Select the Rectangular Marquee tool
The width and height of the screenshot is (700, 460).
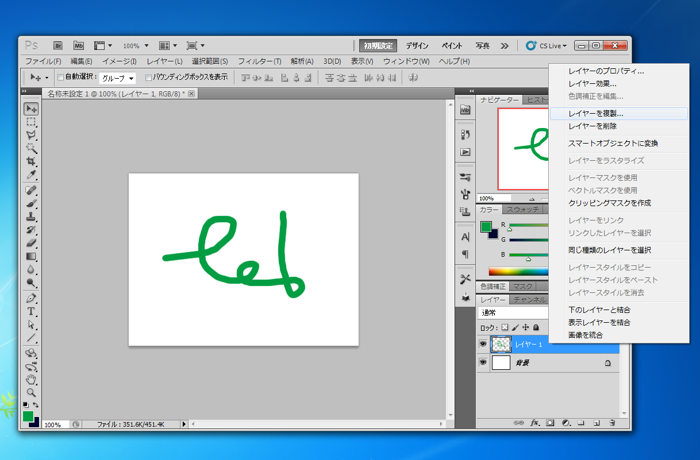coord(31,122)
